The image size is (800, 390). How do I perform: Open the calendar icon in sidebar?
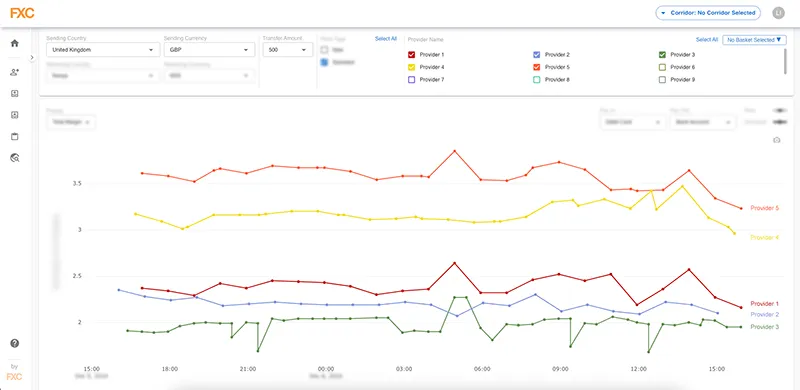point(15,137)
